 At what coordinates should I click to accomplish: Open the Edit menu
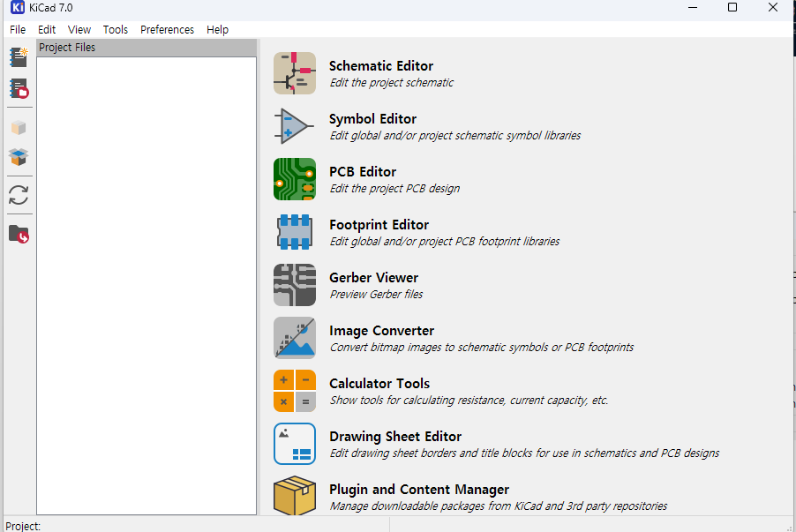point(47,29)
